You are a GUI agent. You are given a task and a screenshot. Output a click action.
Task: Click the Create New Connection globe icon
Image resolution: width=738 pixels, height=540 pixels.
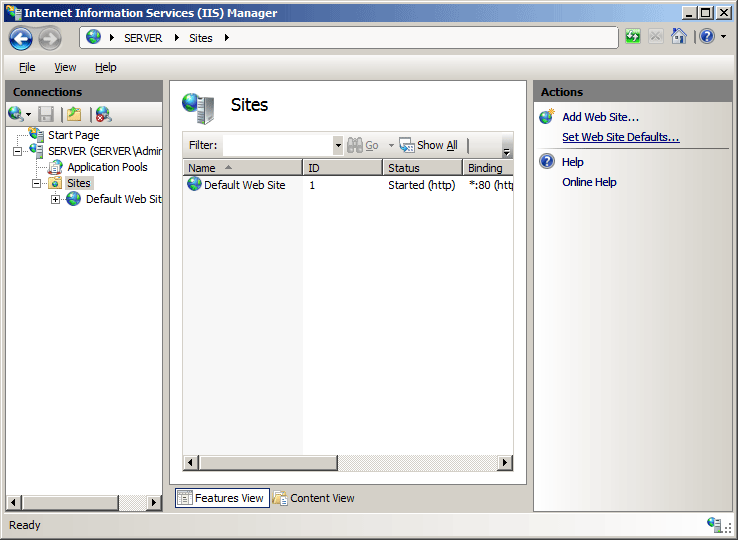click(15, 114)
